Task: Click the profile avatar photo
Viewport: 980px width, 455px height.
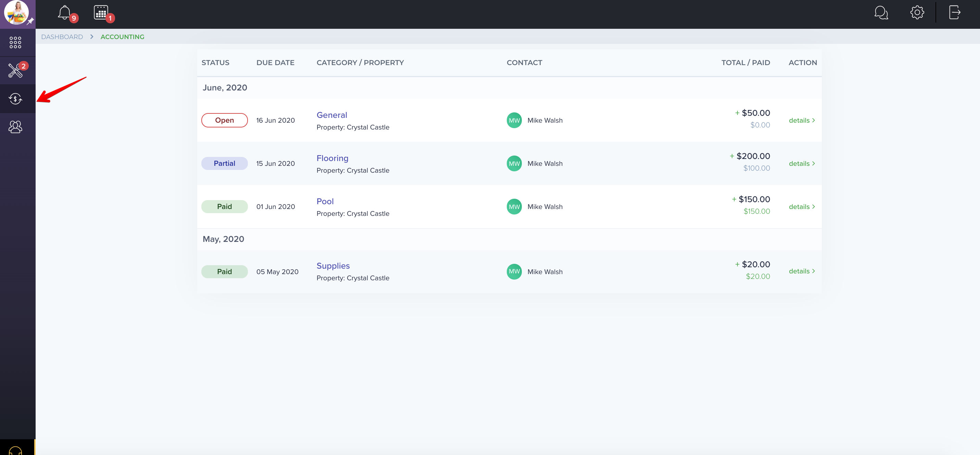Action: click(x=16, y=12)
